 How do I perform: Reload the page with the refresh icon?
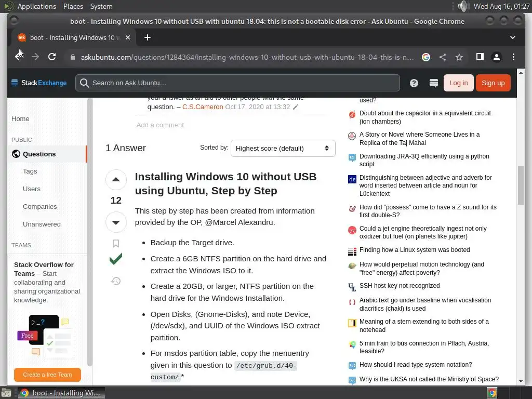pyautogui.click(x=52, y=57)
